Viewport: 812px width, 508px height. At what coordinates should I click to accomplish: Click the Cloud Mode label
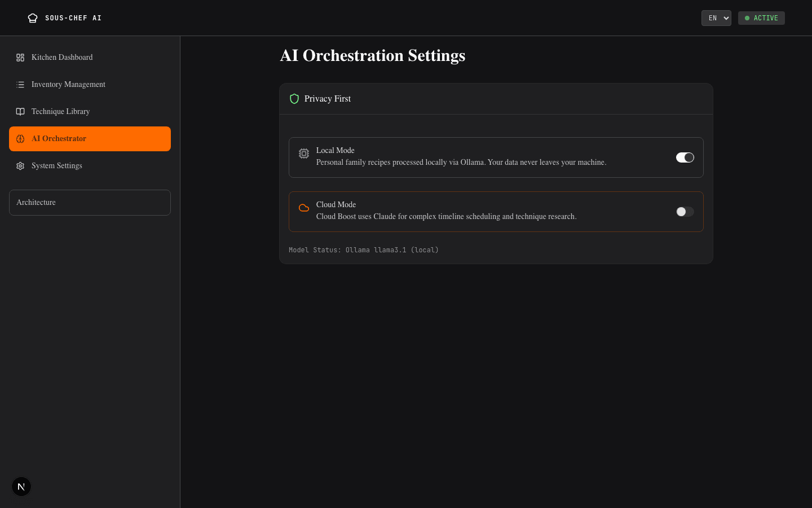[336, 204]
